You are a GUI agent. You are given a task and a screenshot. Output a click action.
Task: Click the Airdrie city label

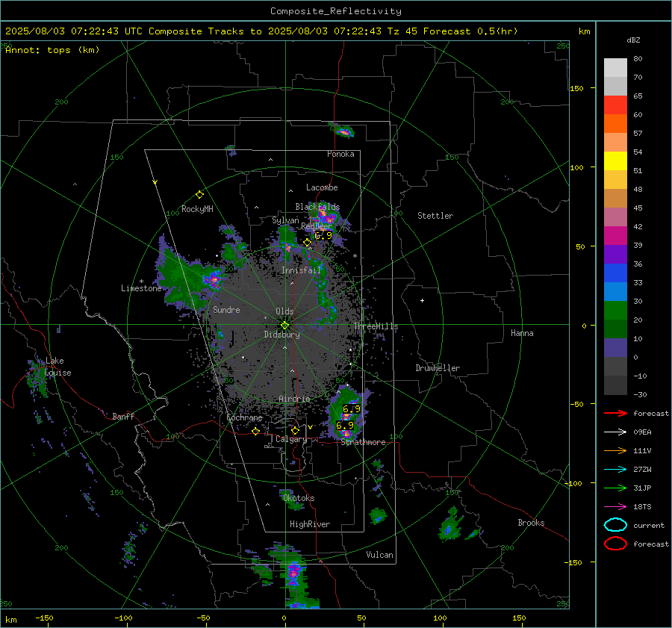click(x=294, y=399)
